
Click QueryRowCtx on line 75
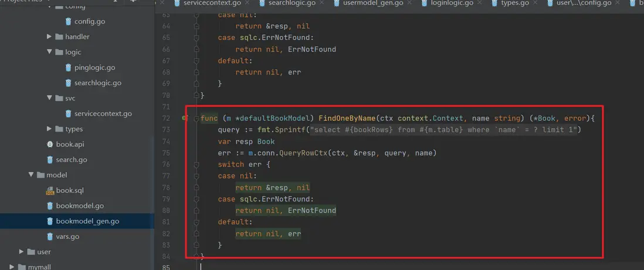click(303, 153)
